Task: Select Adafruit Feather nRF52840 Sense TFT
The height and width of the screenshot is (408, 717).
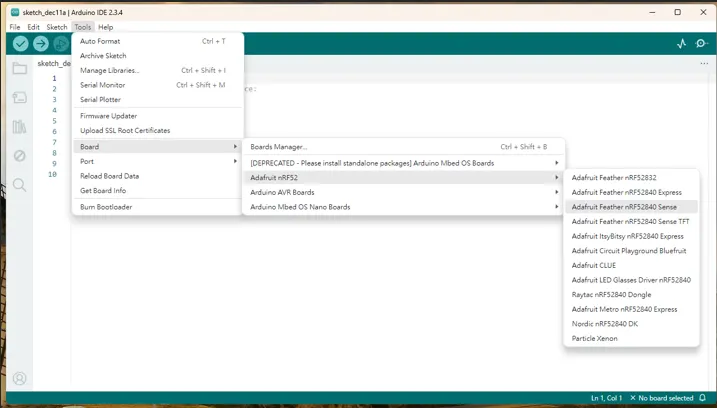Action: point(631,222)
